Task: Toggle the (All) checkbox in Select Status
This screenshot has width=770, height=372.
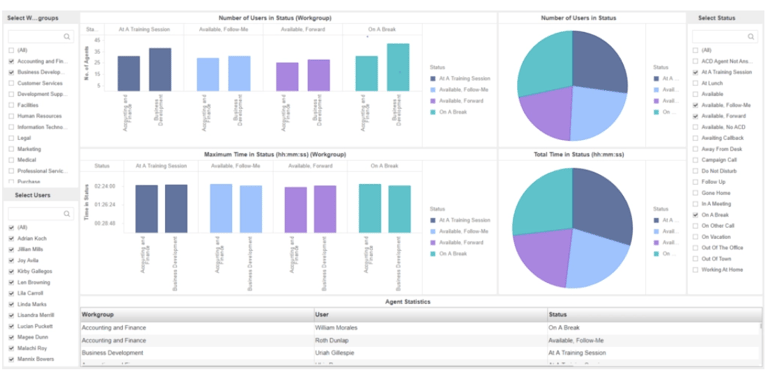Action: [x=695, y=50]
